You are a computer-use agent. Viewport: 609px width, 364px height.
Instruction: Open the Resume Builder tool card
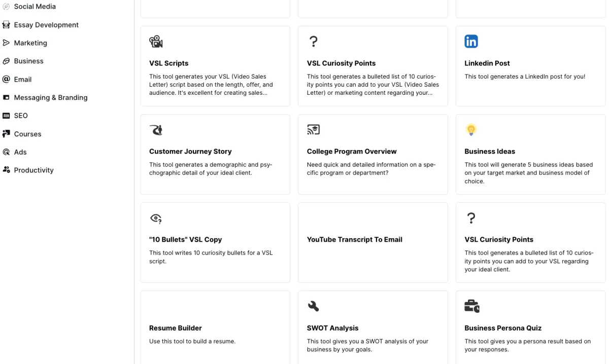click(176, 328)
